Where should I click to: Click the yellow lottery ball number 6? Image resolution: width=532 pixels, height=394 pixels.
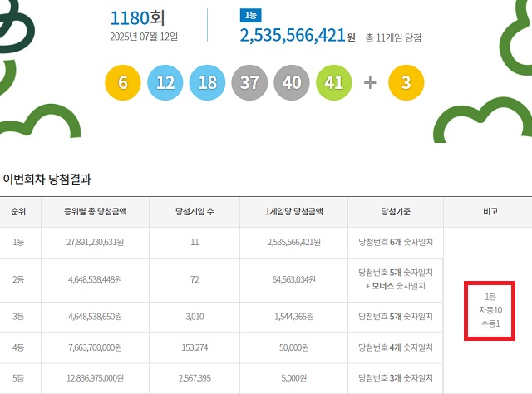click(123, 83)
